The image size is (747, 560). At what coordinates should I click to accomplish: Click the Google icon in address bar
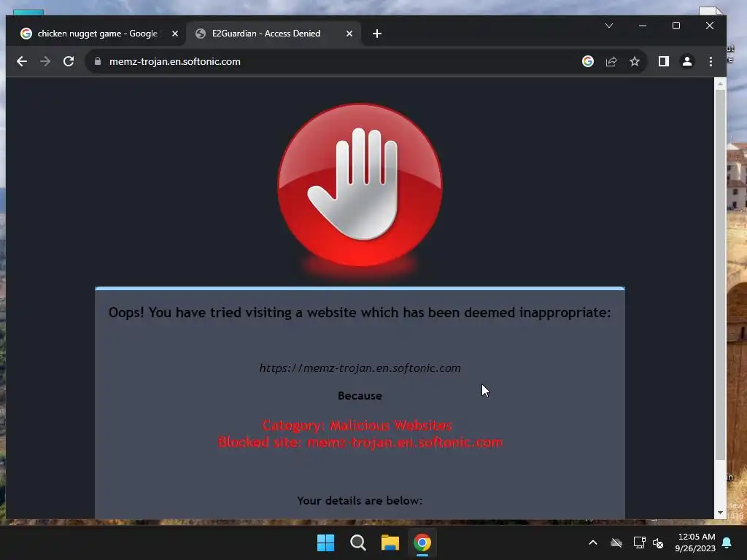point(588,61)
